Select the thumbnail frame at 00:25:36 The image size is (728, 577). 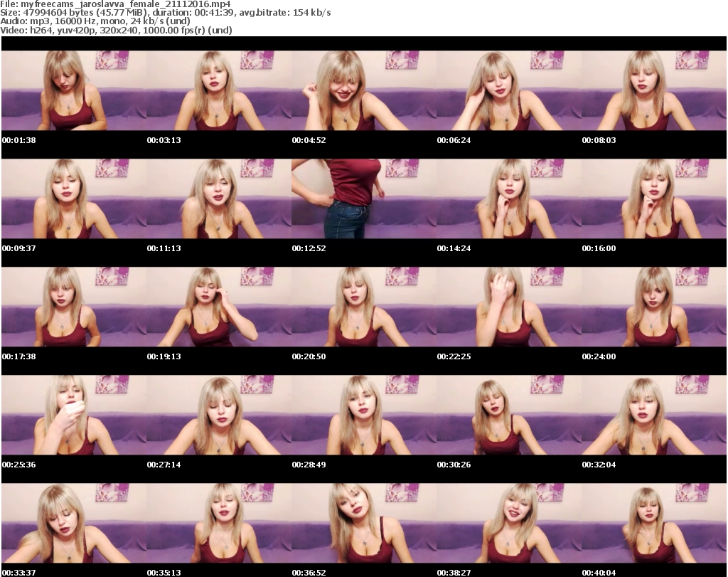tap(74, 415)
